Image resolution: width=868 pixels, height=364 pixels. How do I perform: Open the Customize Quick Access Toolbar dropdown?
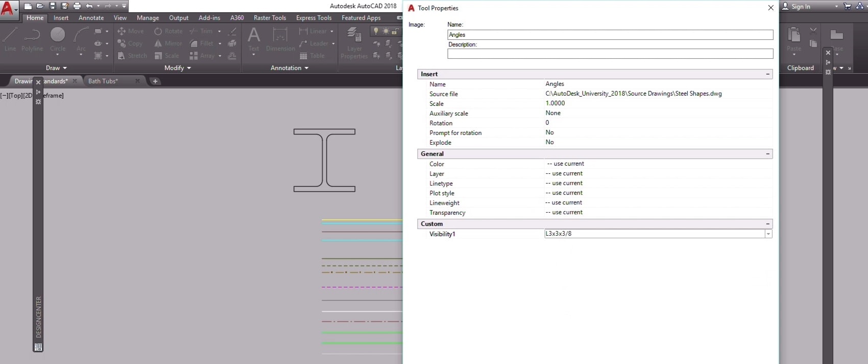124,6
